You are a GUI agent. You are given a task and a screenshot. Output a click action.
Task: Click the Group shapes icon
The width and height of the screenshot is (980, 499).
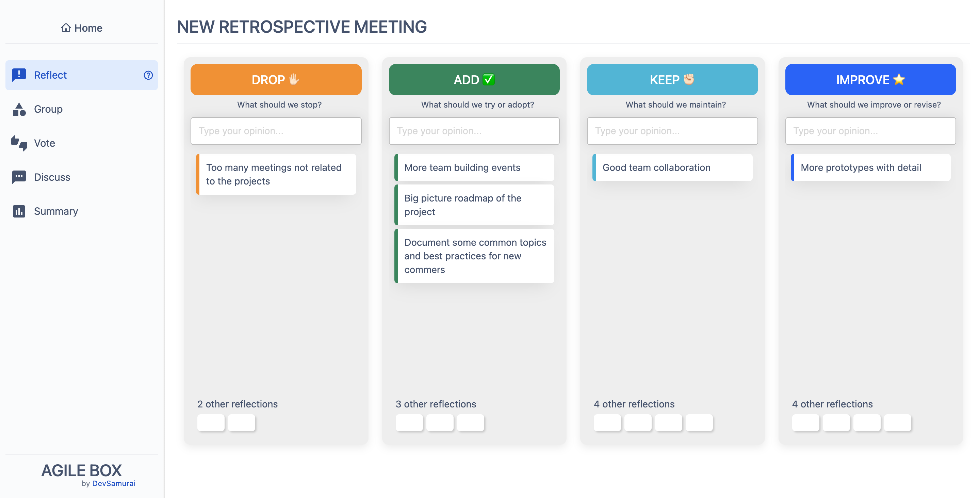pos(19,109)
